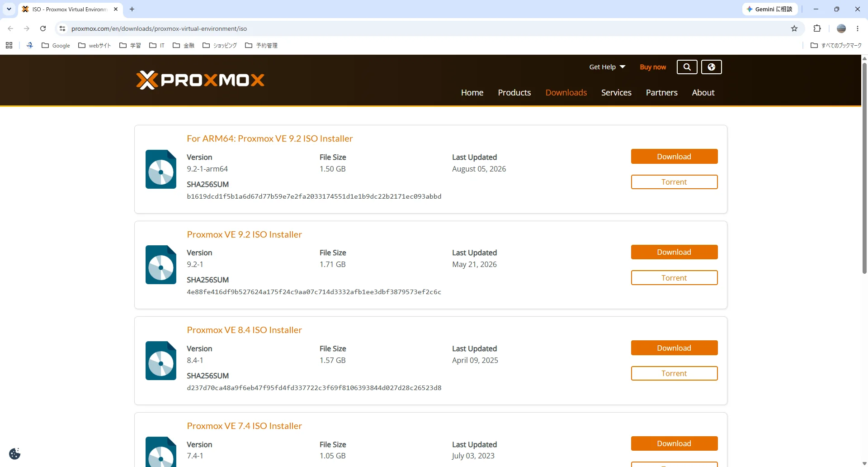Open the Chrome three-dot menu

tap(858, 29)
